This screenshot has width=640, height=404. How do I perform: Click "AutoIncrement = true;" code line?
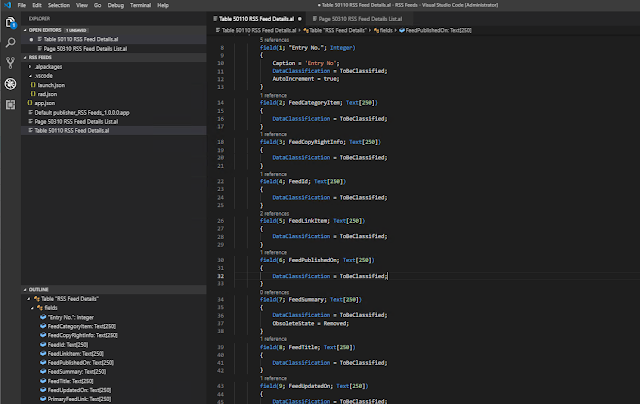(x=306, y=79)
